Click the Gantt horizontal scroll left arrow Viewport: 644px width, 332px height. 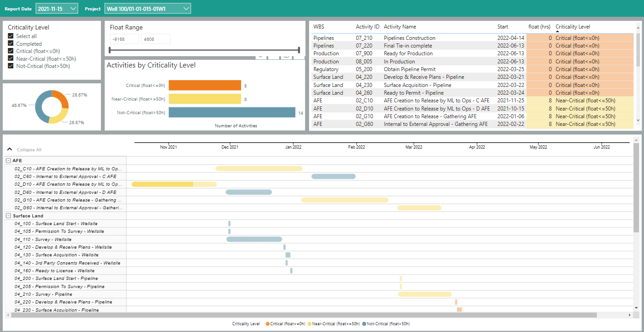[x=8, y=315]
